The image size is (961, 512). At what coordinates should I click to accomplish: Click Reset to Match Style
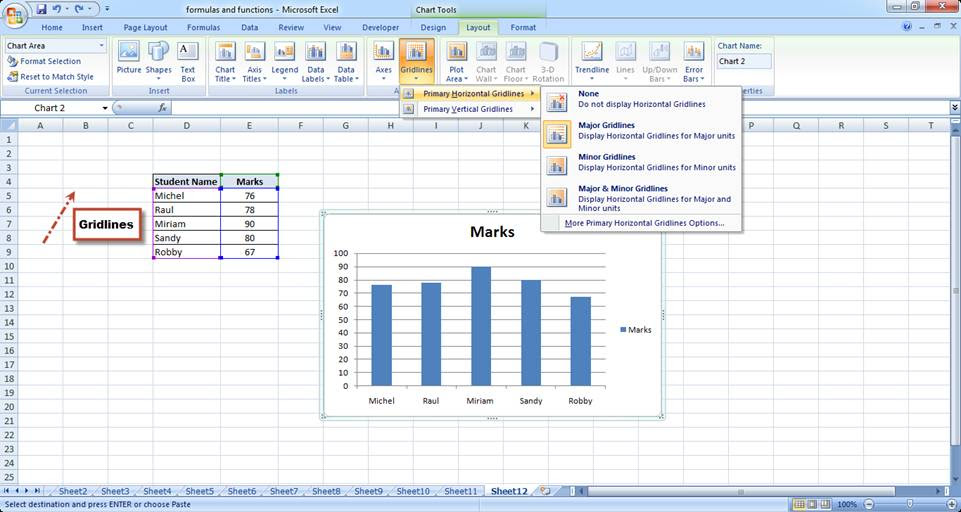[x=50, y=77]
